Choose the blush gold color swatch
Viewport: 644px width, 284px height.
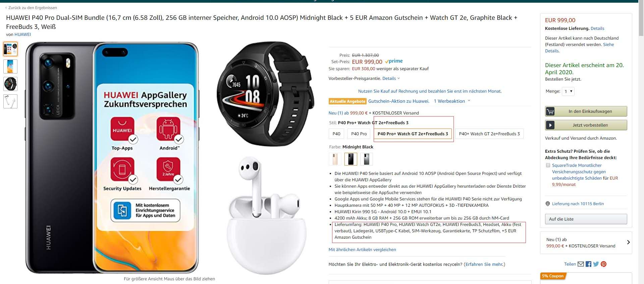[x=335, y=159]
